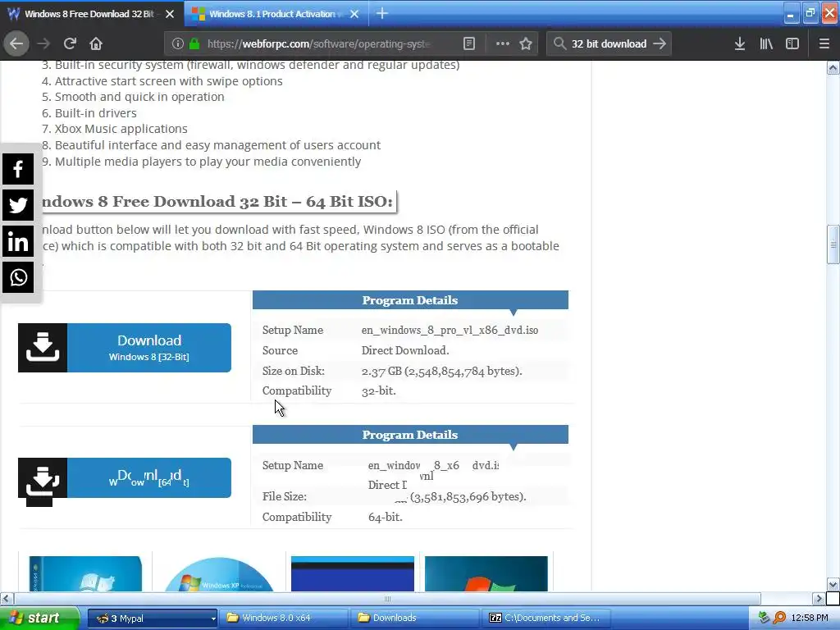Open the browser hamburger menu

point(824,44)
